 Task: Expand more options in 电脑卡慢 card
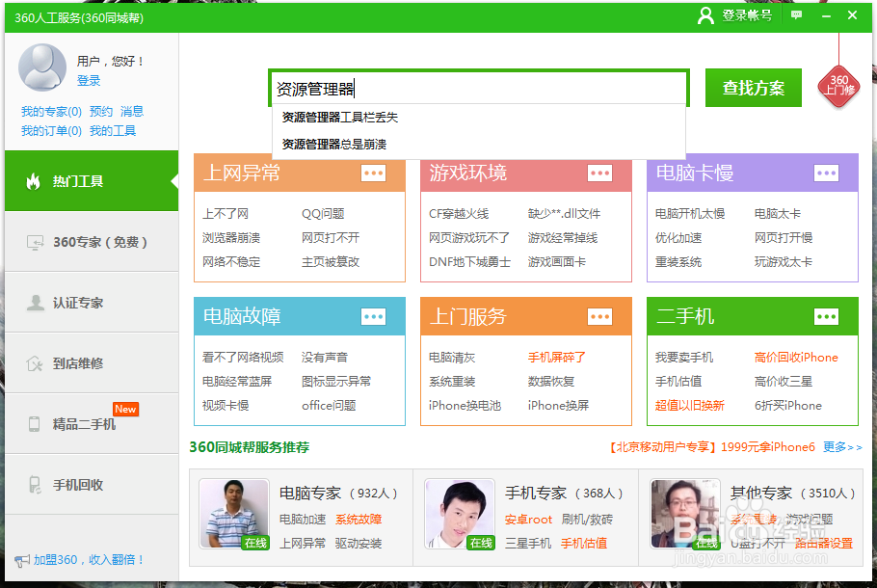[x=826, y=173]
